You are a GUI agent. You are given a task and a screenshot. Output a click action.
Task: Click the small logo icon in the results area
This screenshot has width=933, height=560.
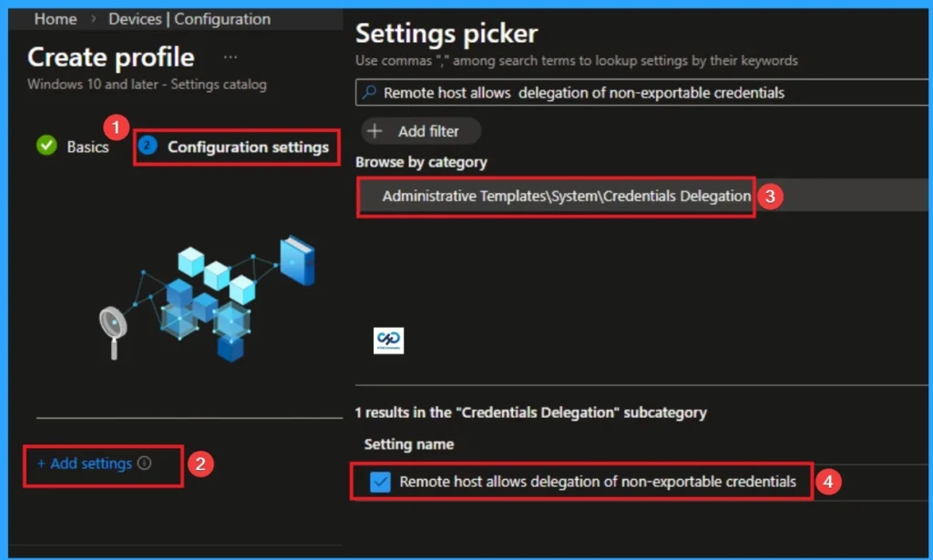388,338
